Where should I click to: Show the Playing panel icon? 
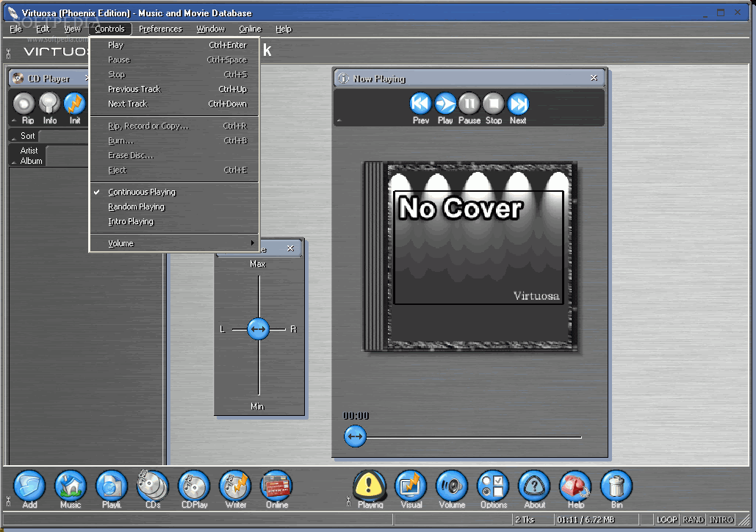click(370, 490)
